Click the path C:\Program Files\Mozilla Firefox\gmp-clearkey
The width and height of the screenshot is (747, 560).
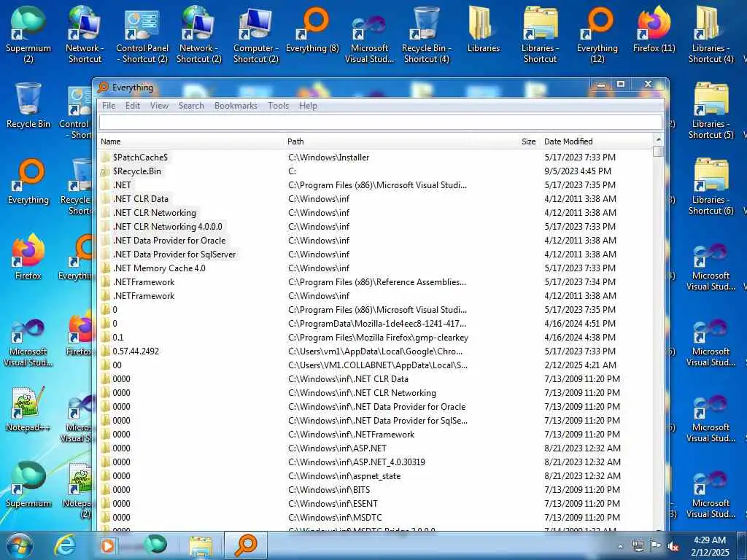coord(379,337)
